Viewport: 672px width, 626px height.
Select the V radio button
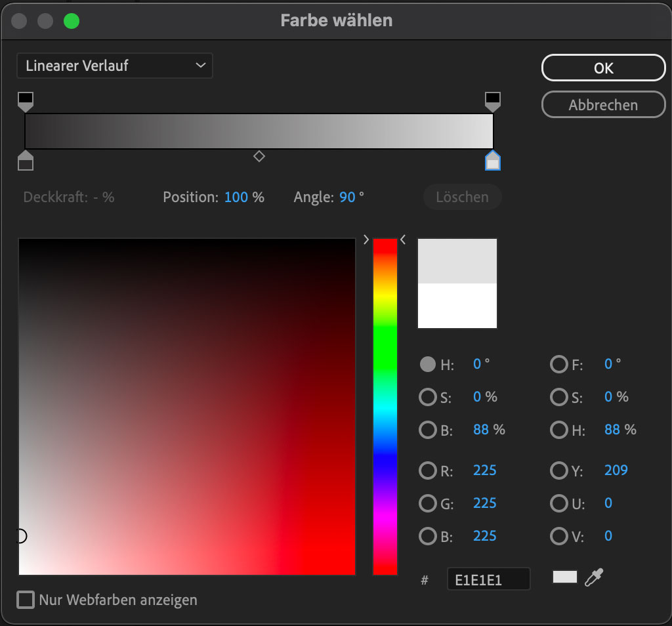coord(558,536)
